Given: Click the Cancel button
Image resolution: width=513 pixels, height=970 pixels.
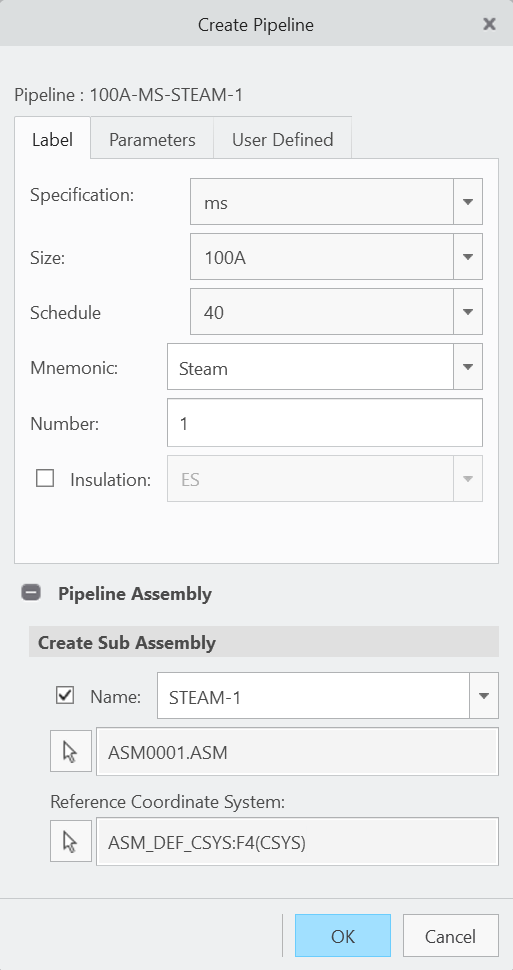Looking at the screenshot, I should (x=450, y=936).
